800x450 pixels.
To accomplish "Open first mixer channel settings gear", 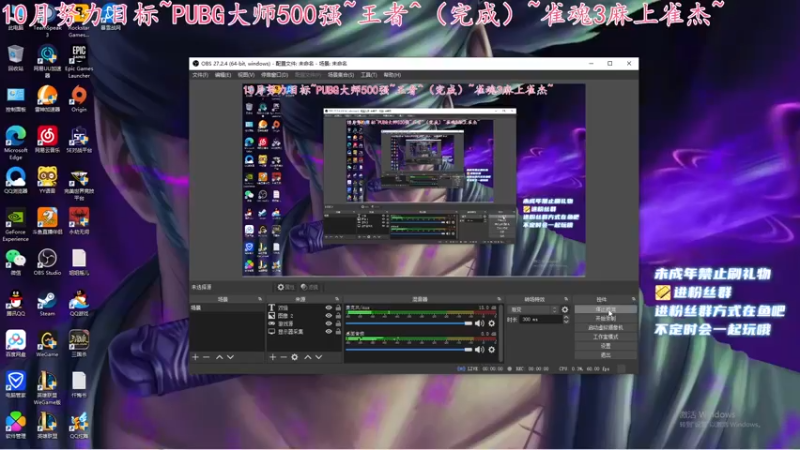I will click(x=491, y=323).
